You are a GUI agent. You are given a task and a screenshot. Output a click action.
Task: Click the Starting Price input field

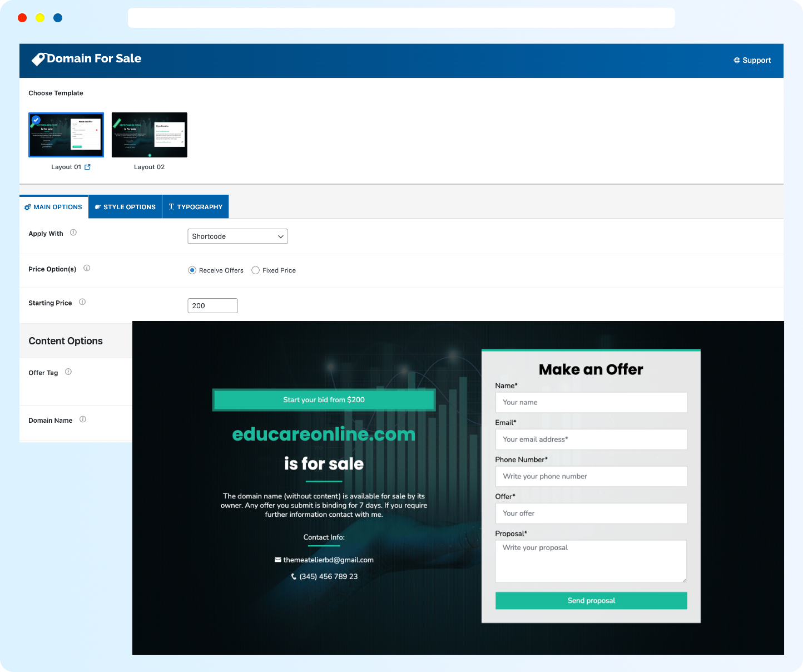[x=212, y=306]
